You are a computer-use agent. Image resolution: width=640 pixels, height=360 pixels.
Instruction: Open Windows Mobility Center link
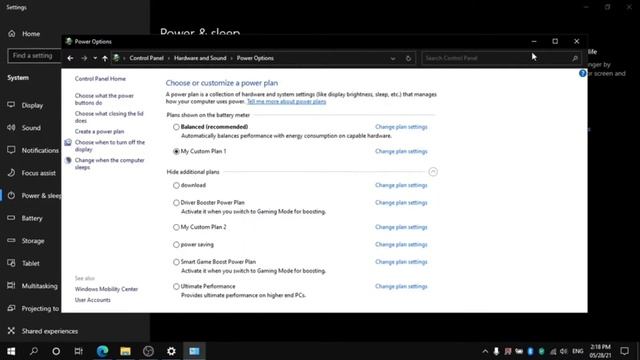[x=106, y=289]
